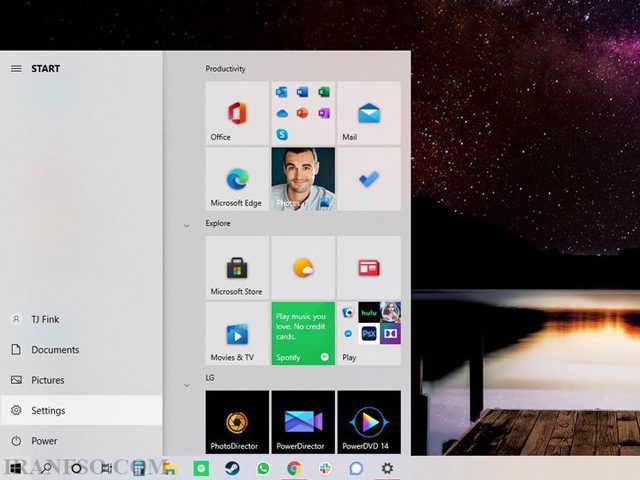Image resolution: width=640 pixels, height=480 pixels.
Task: Open Documents from Start sidebar
Action: click(x=81, y=350)
